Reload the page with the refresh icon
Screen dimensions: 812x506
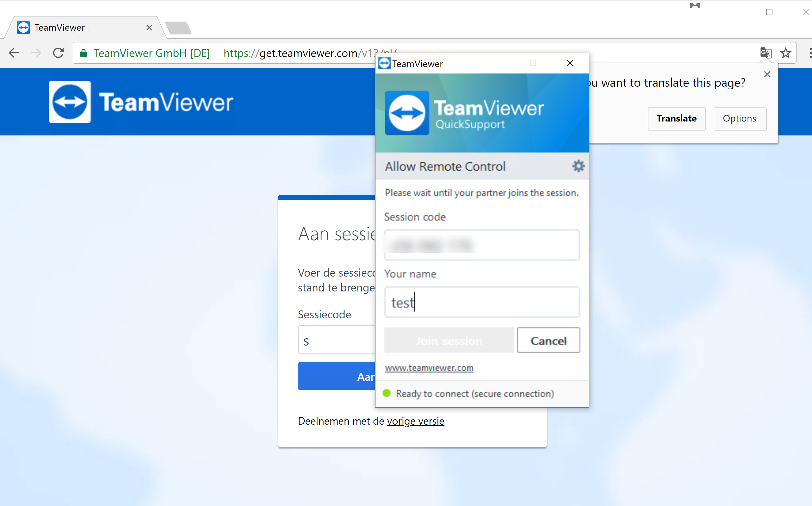[59, 53]
